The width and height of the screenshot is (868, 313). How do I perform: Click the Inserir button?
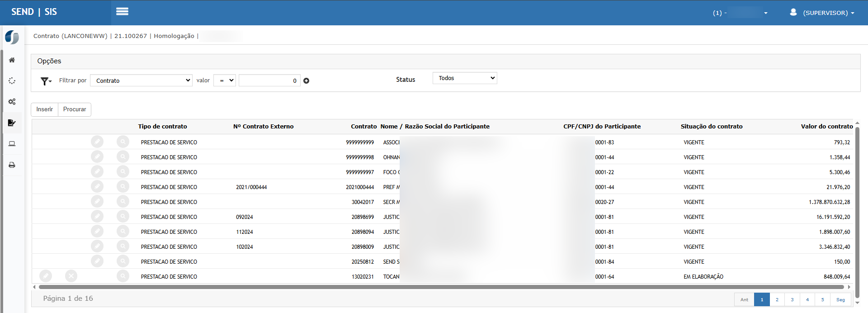[x=45, y=109]
